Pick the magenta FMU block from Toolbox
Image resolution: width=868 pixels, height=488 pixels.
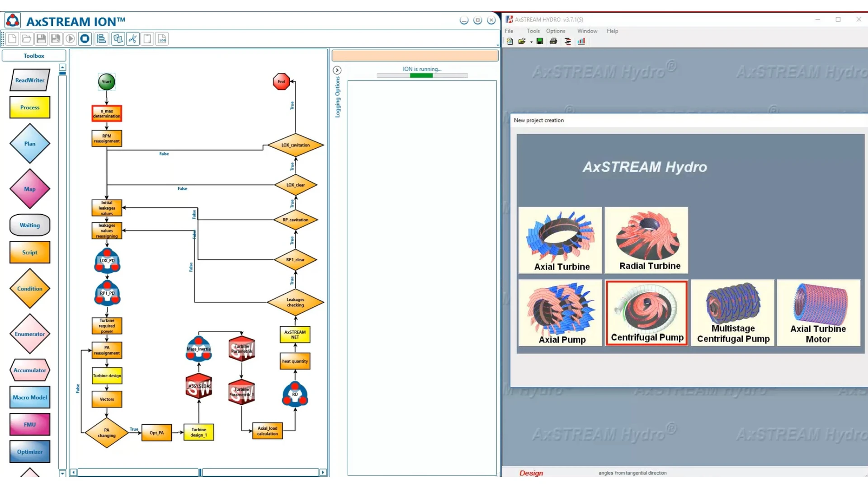tap(30, 424)
